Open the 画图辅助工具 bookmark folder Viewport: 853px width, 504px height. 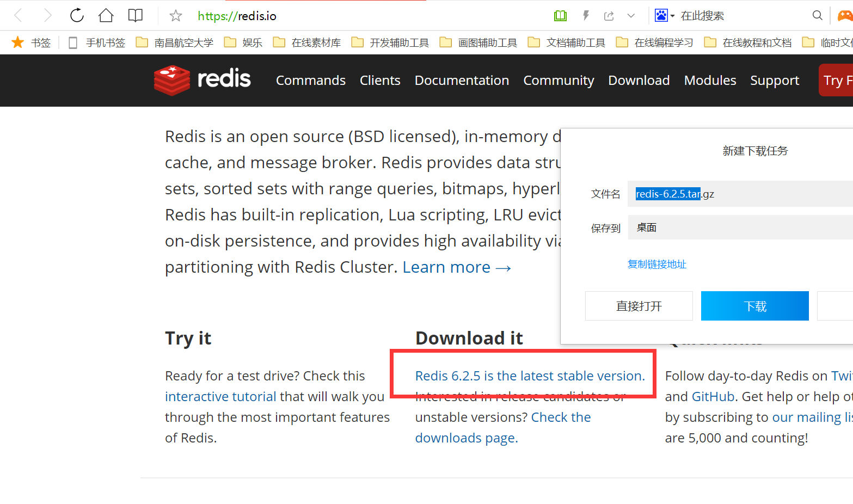478,42
